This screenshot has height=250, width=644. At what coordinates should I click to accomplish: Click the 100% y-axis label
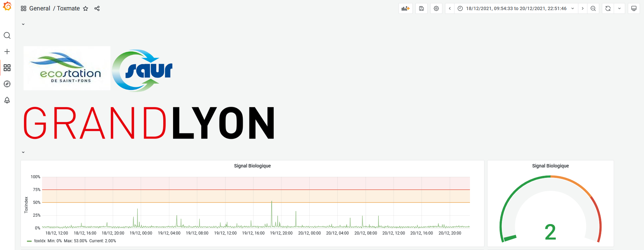pos(35,177)
